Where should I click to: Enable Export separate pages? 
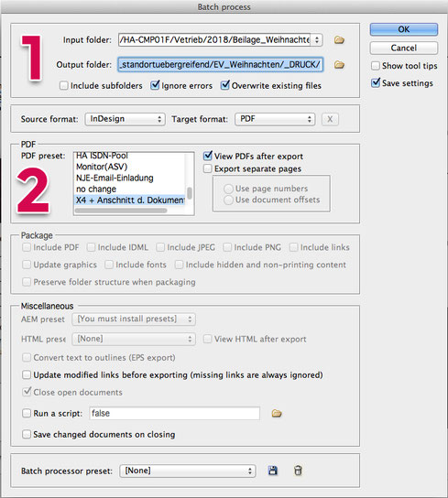(x=208, y=168)
